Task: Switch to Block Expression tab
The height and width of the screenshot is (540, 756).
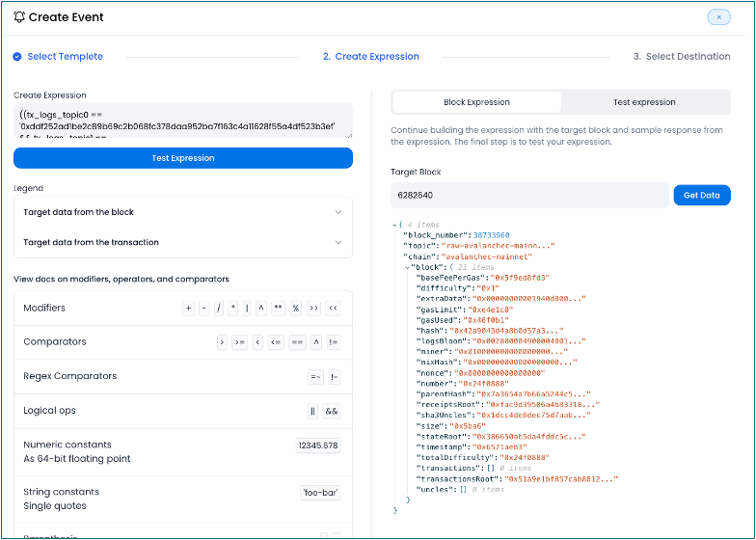Action: click(476, 102)
